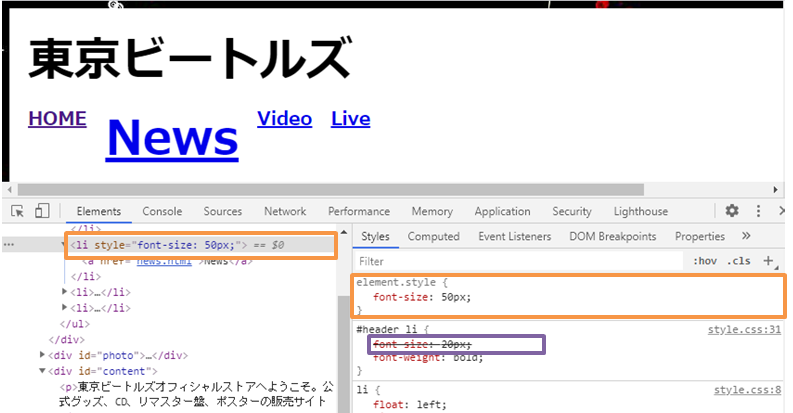Show more Styles sidebar tabs via chevron
Image resolution: width=793 pixels, height=413 pixels.
pyautogui.click(x=746, y=236)
